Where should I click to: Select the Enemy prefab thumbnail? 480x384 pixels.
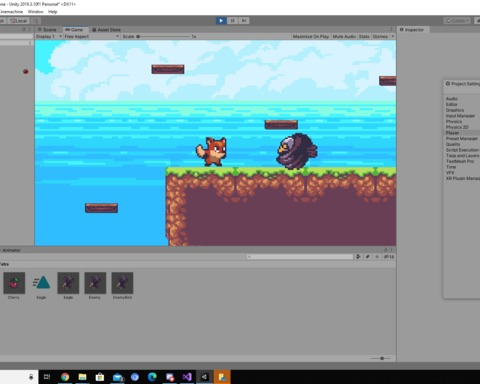tap(95, 283)
